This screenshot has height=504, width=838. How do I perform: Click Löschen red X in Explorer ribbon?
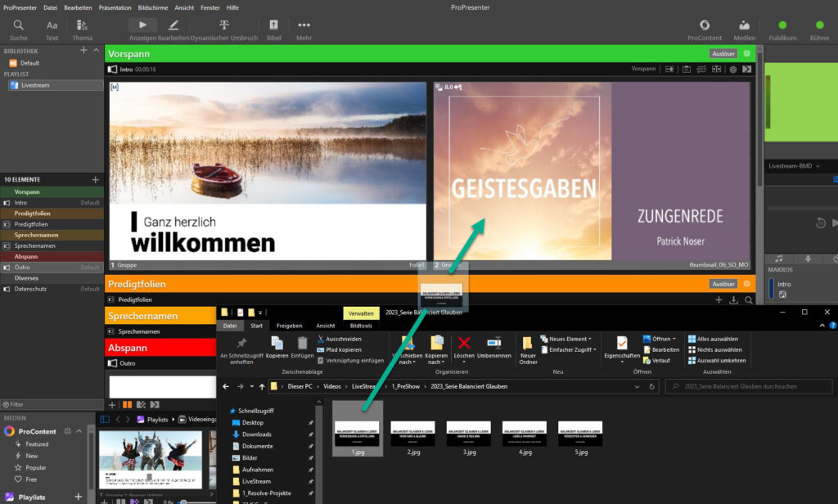tap(464, 346)
